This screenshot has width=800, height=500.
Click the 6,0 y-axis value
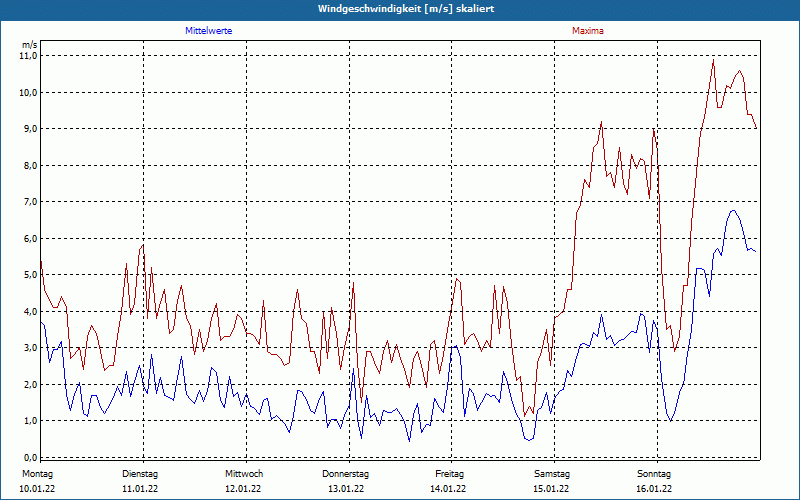click(x=30, y=238)
